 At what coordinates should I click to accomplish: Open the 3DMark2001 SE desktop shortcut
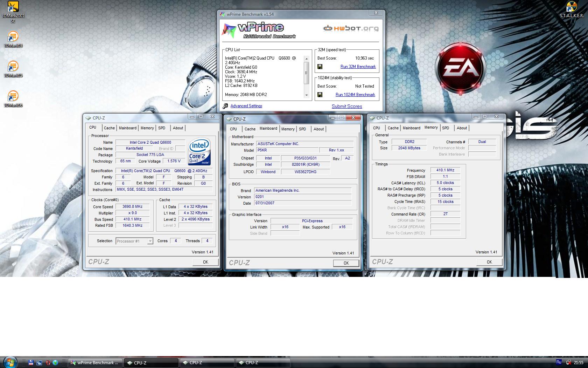(x=13, y=12)
